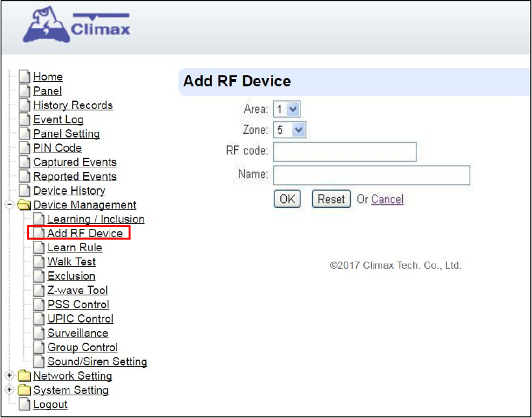
Task: Focus the RF code input field
Action: (345, 152)
